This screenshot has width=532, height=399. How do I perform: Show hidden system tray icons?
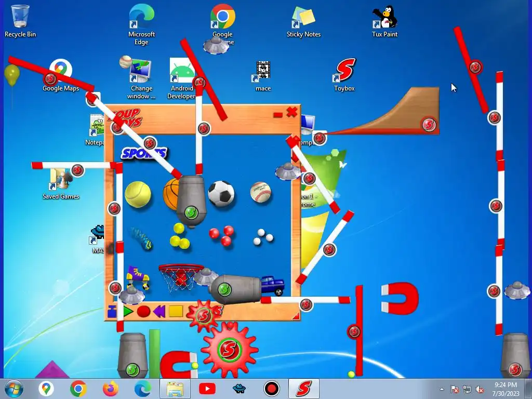(x=442, y=389)
